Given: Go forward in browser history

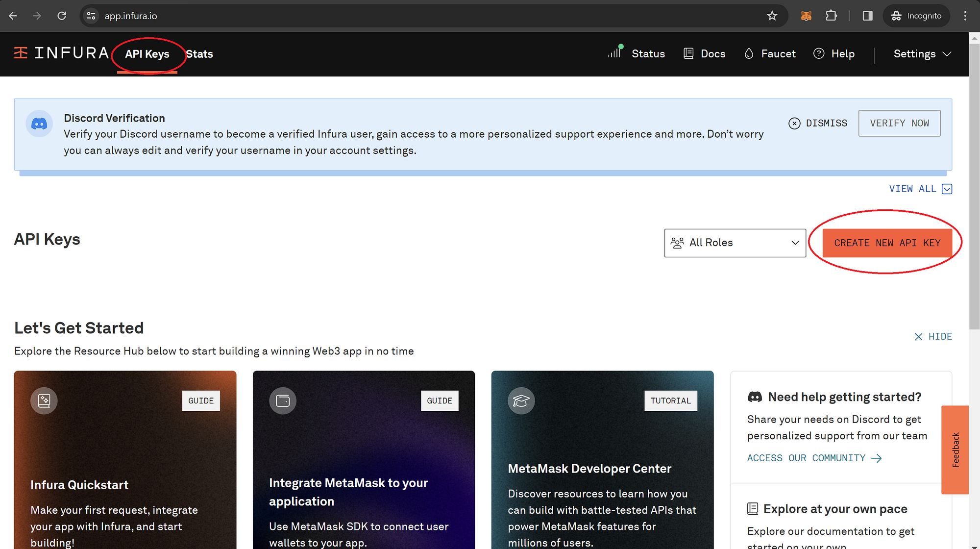Looking at the screenshot, I should pyautogui.click(x=37, y=16).
